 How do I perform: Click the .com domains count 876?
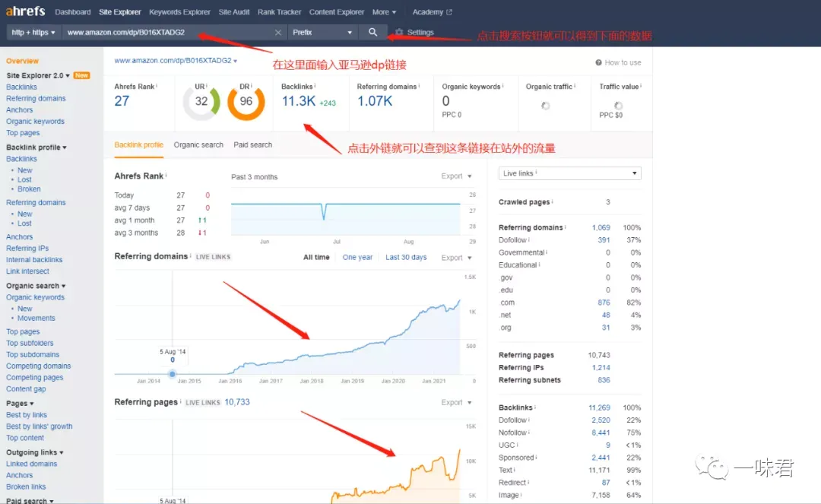[x=604, y=303]
